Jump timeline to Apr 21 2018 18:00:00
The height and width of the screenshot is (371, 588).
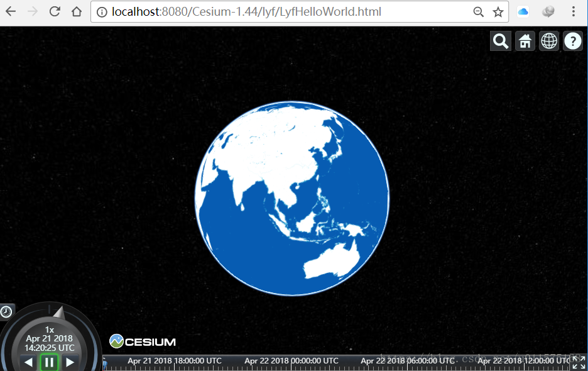pyautogui.click(x=175, y=361)
